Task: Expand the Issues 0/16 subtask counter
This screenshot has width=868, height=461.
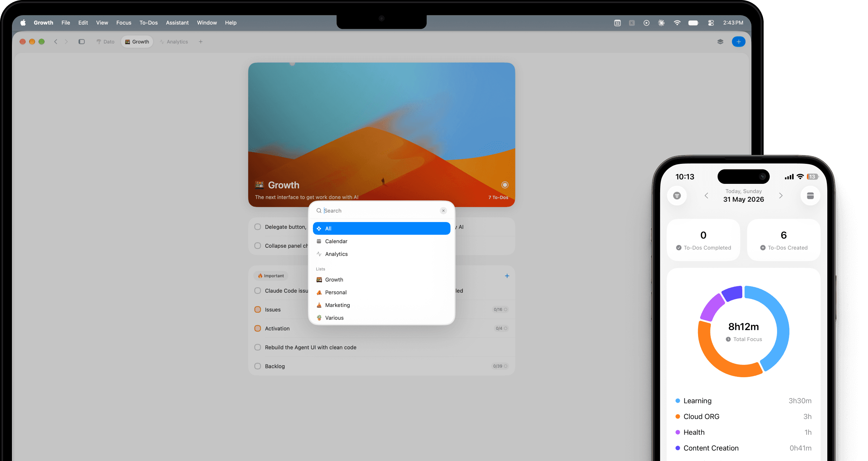Action: (x=500, y=309)
